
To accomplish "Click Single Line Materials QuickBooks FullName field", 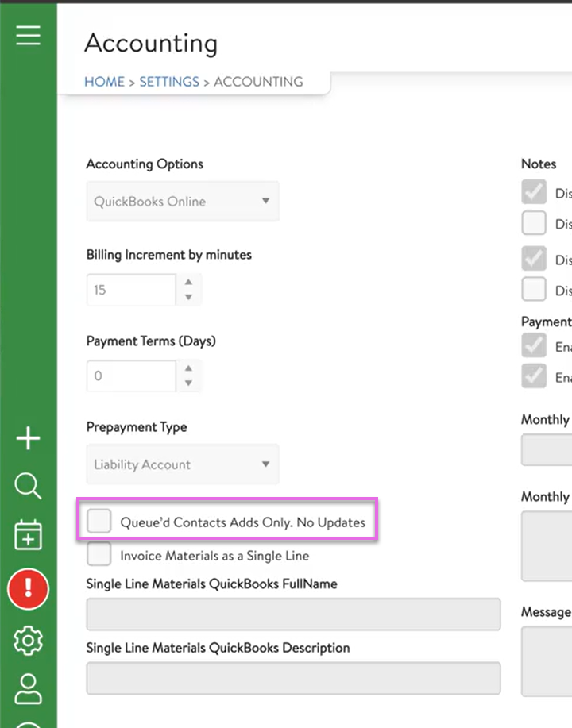I will coord(293,614).
